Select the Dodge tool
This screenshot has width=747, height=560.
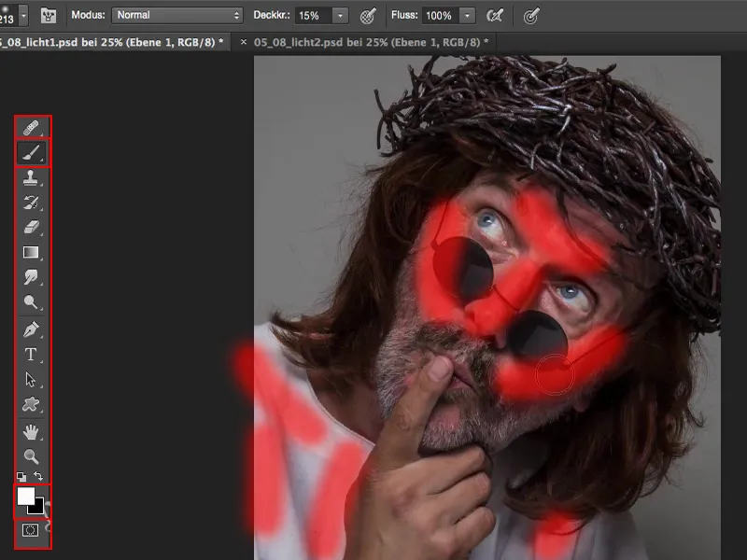pyautogui.click(x=31, y=301)
